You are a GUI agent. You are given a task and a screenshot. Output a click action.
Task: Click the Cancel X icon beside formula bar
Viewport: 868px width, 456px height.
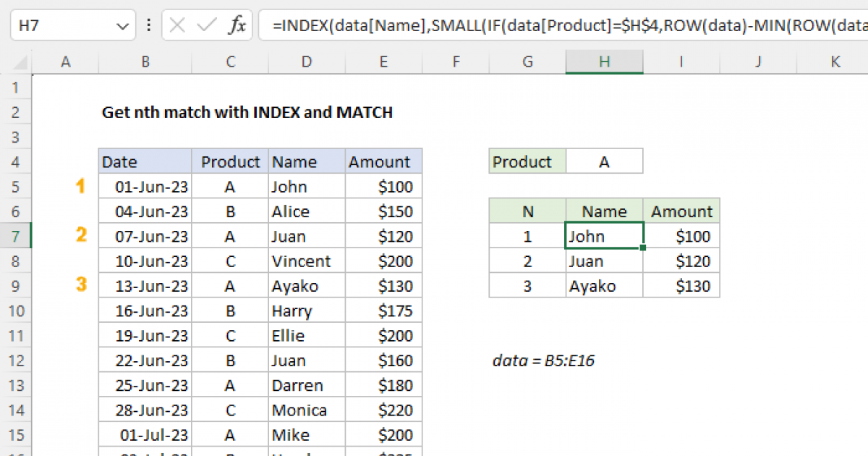(176, 24)
